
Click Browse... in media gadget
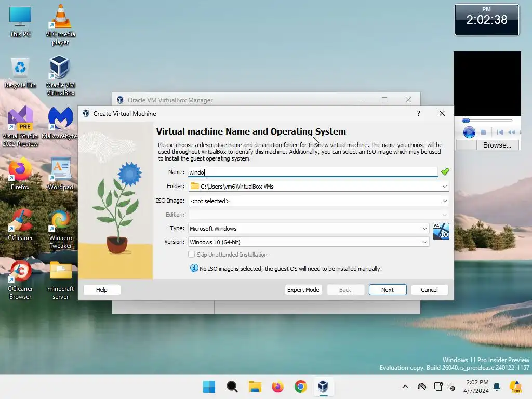click(497, 145)
